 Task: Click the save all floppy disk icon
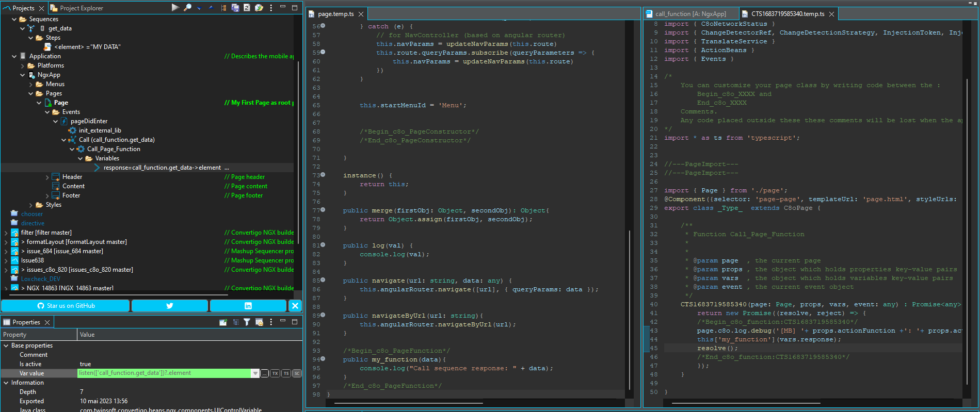pos(235,8)
